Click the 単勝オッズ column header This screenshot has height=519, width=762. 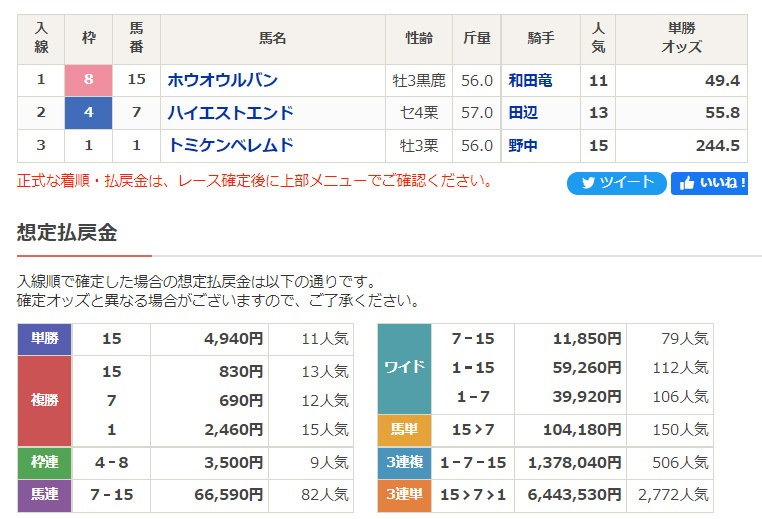pyautogui.click(x=681, y=38)
